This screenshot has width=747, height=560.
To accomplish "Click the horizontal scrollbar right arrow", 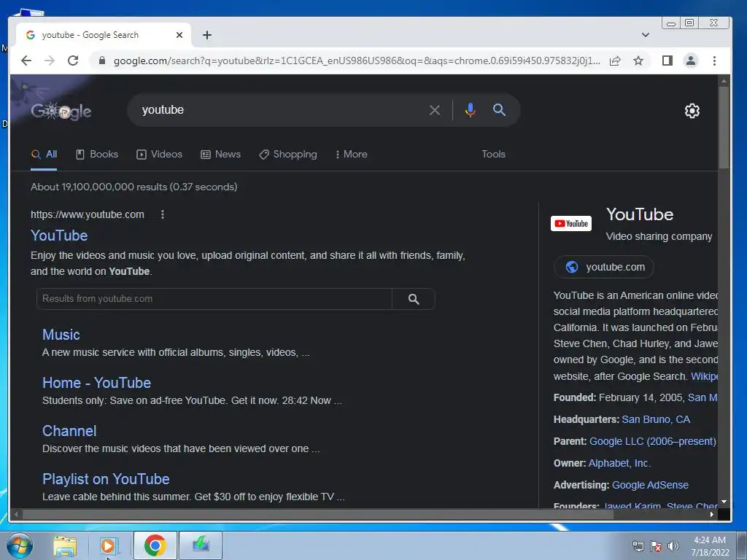I will [712, 514].
